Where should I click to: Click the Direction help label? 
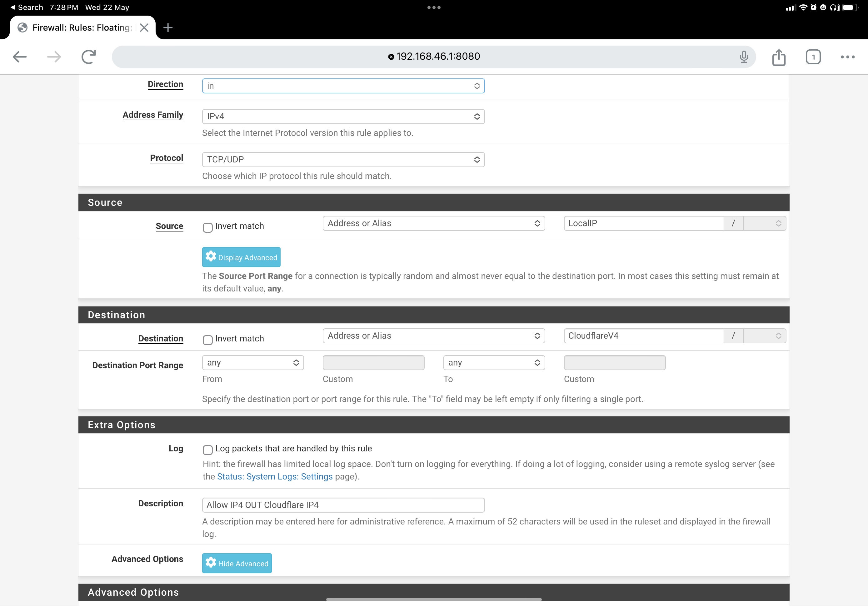pos(165,84)
